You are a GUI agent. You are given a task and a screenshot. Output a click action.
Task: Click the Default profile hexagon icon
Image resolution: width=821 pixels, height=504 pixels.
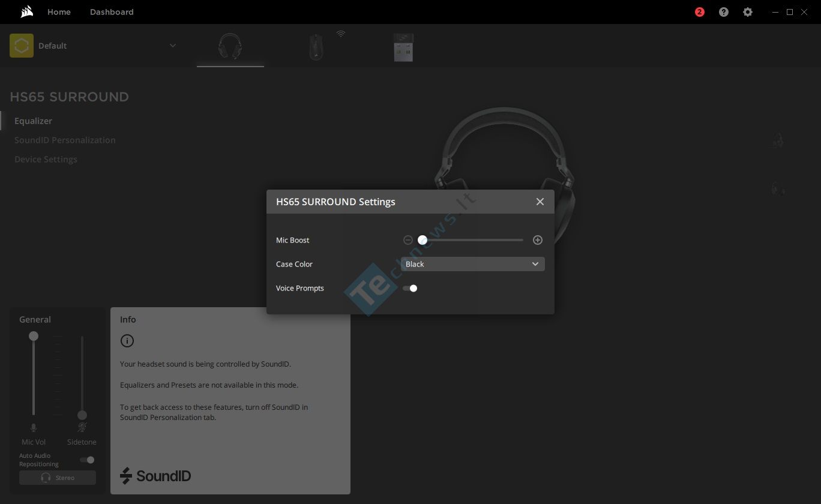pyautogui.click(x=22, y=46)
